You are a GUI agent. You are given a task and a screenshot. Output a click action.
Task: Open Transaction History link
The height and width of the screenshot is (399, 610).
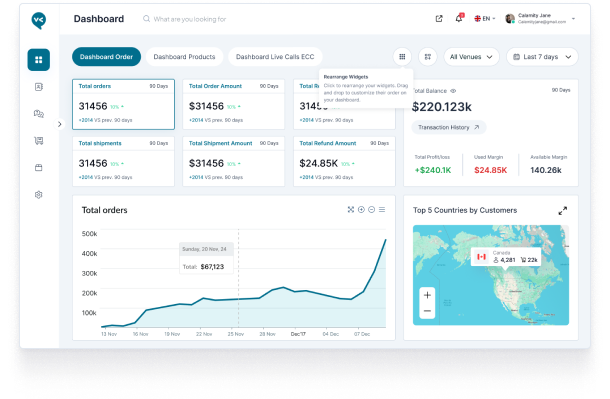tap(449, 127)
